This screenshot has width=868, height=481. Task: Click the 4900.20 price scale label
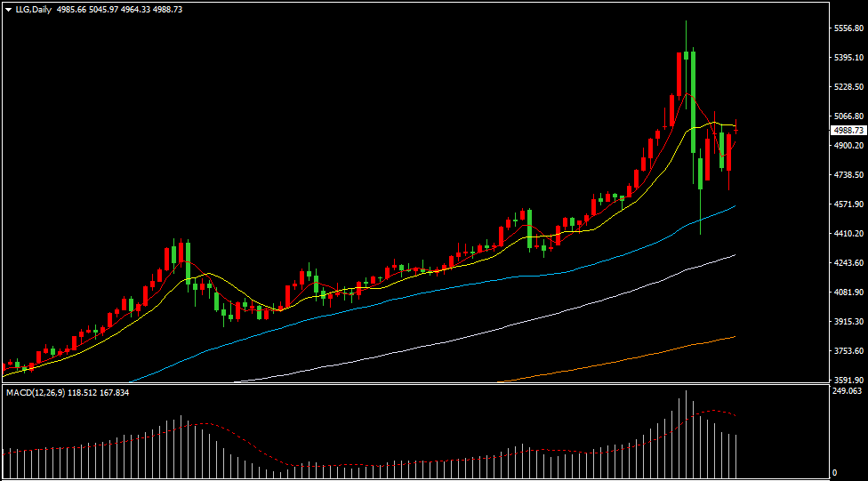point(848,146)
